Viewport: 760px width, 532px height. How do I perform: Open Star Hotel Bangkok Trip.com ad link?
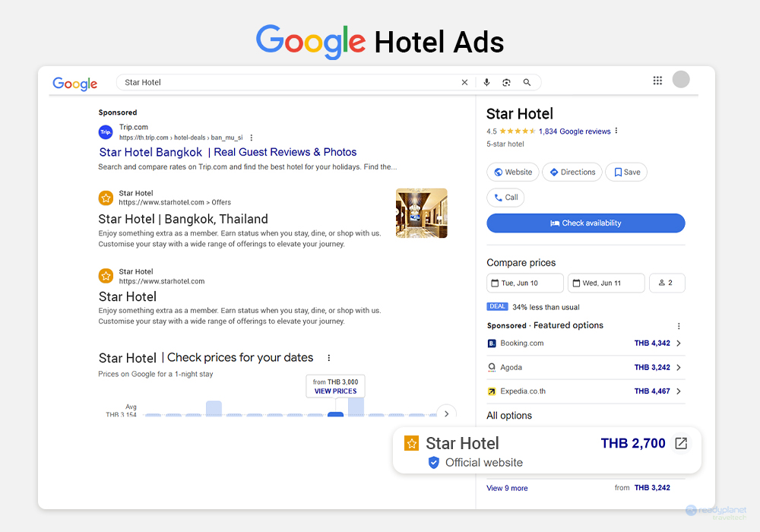(x=228, y=152)
